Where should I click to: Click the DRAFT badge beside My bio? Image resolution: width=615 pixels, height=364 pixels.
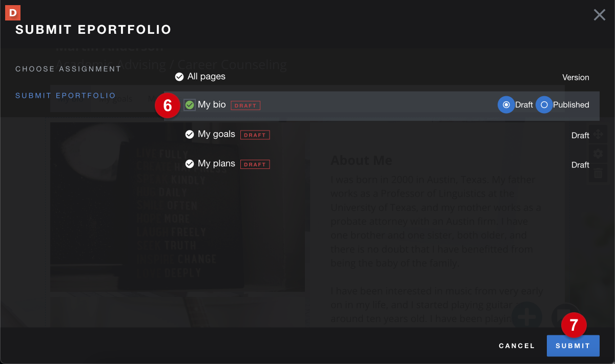click(245, 105)
